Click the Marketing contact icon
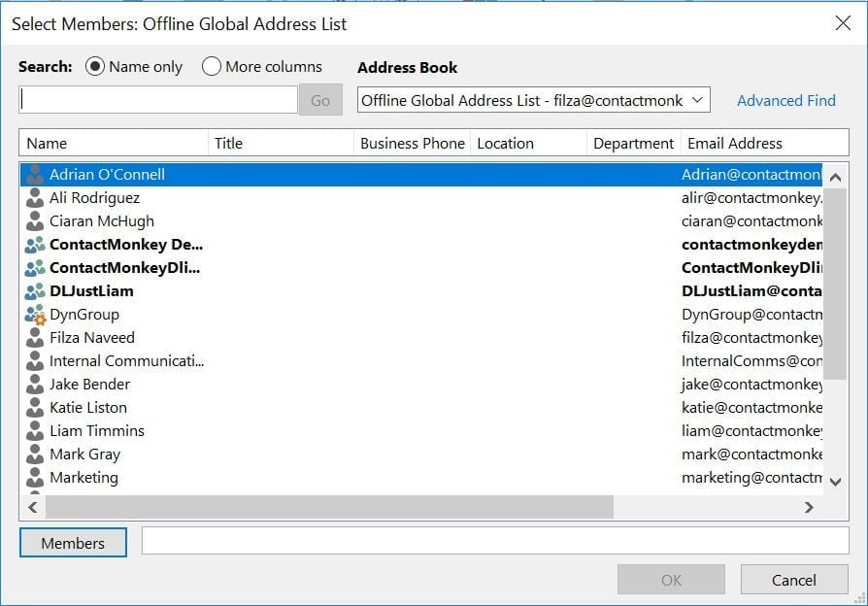The width and height of the screenshot is (868, 606). (35, 478)
